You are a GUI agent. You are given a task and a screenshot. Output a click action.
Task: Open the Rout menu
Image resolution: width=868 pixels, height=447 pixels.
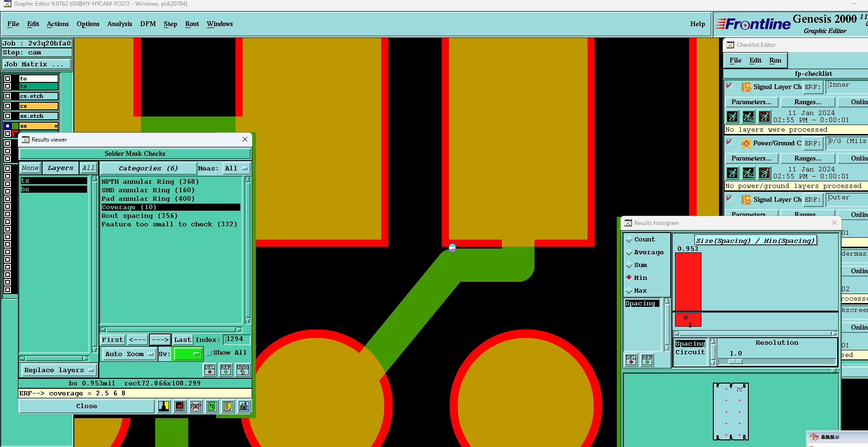(192, 24)
